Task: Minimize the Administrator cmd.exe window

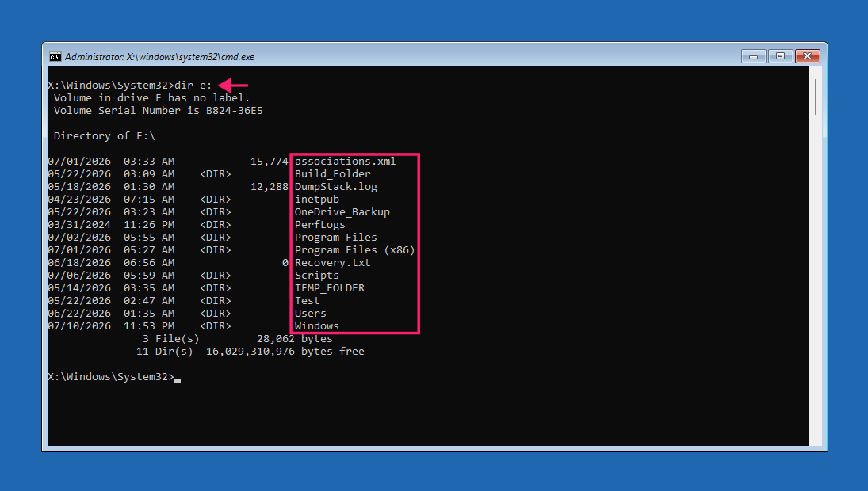Action: click(753, 56)
